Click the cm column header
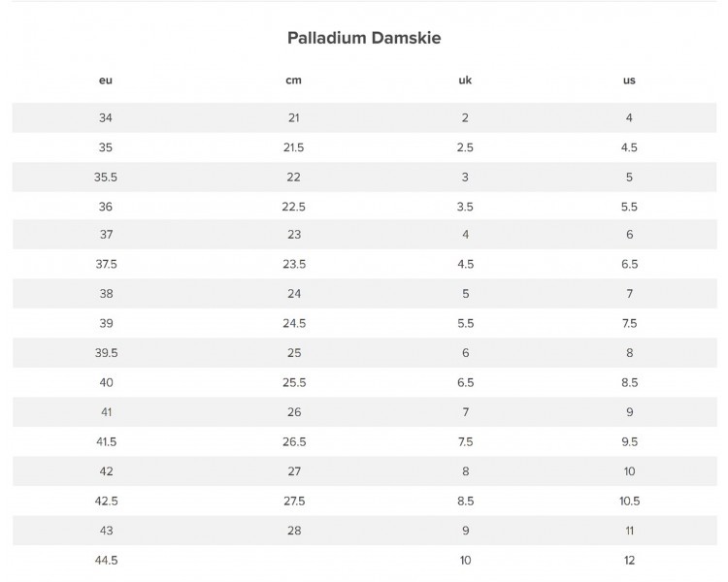This screenshot has width=728, height=582. 293,80
